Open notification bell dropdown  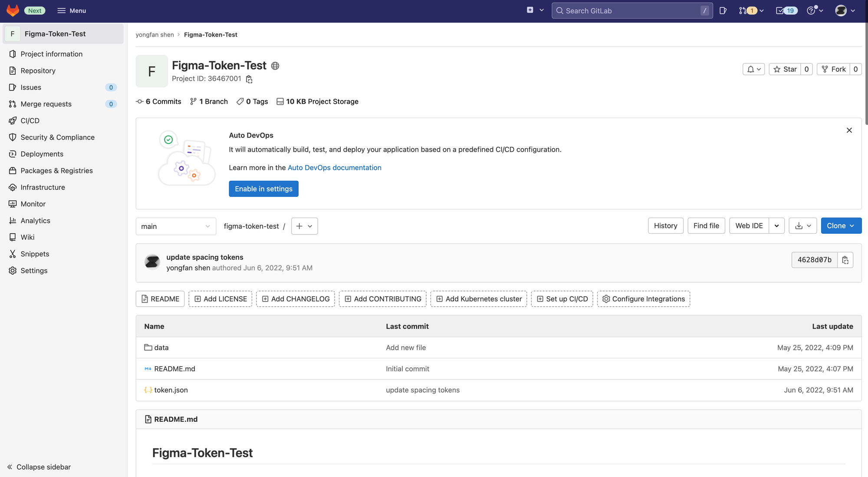point(753,69)
